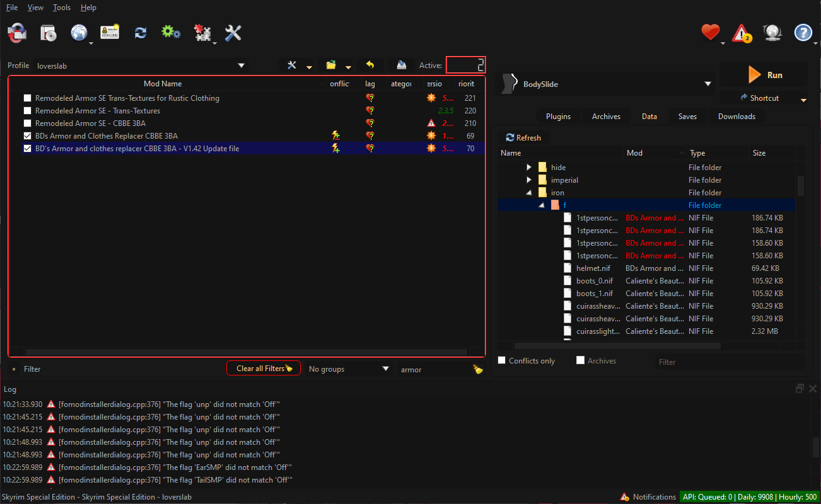Screen dimensions: 821x504
Task: Click the BodySlide executable icon
Action: pos(509,84)
